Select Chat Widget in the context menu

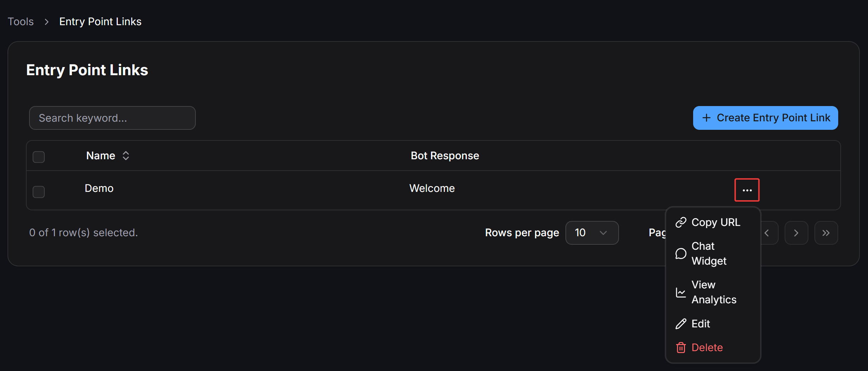pyautogui.click(x=713, y=254)
